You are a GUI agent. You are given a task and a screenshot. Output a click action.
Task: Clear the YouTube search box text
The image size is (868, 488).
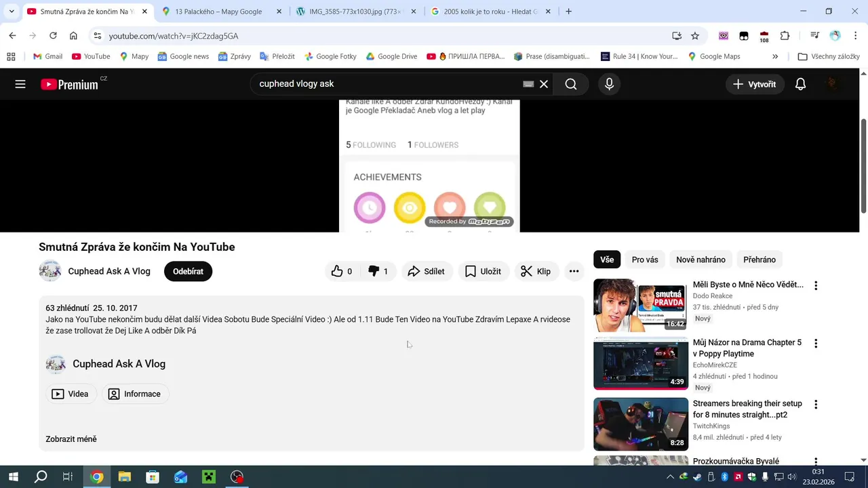point(544,84)
